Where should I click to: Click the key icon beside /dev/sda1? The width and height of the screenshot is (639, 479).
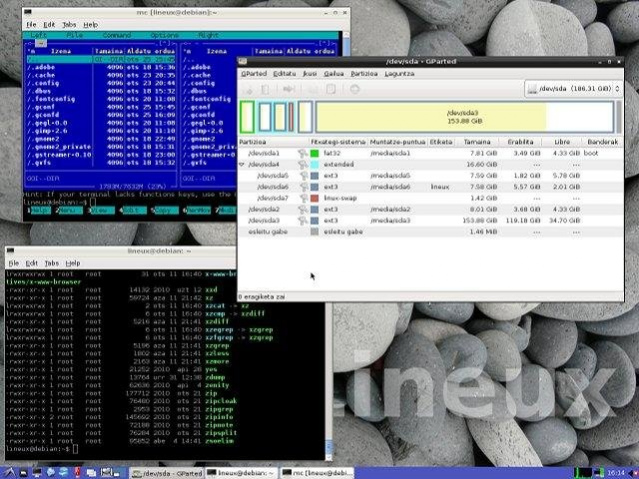[302, 152]
